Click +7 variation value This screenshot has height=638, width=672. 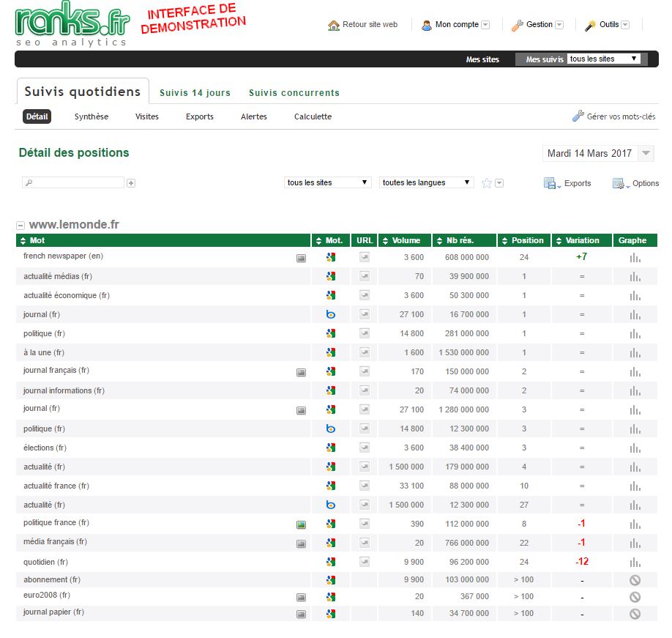point(581,257)
